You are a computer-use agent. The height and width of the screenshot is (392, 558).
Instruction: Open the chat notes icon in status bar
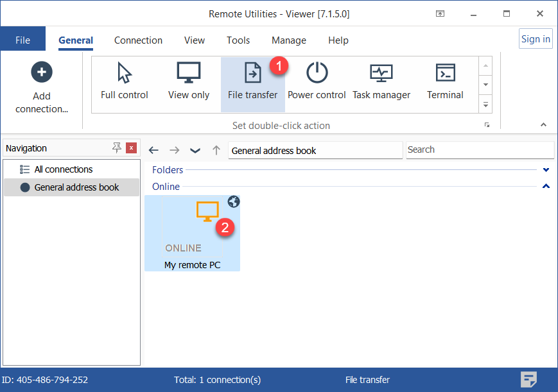(x=528, y=379)
